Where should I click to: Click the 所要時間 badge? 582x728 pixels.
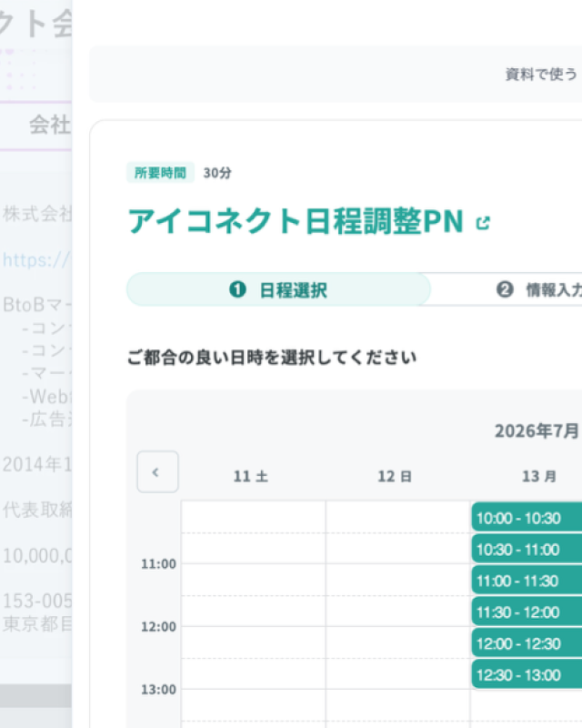point(160,173)
